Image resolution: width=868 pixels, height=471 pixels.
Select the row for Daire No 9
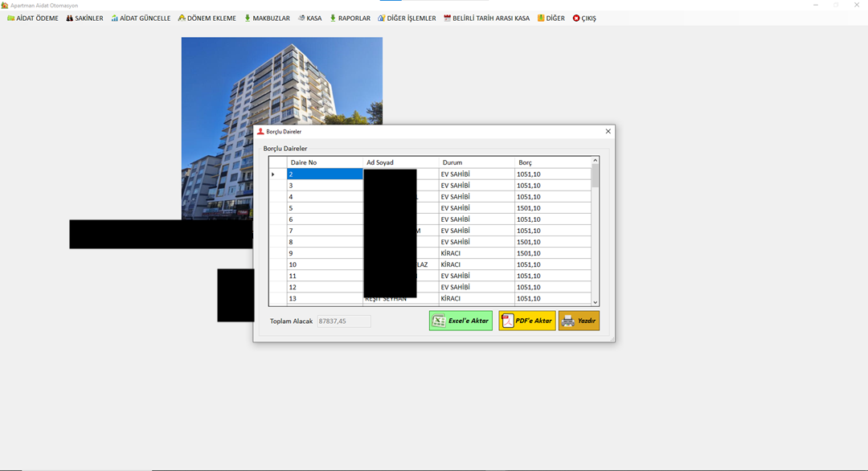(324, 253)
